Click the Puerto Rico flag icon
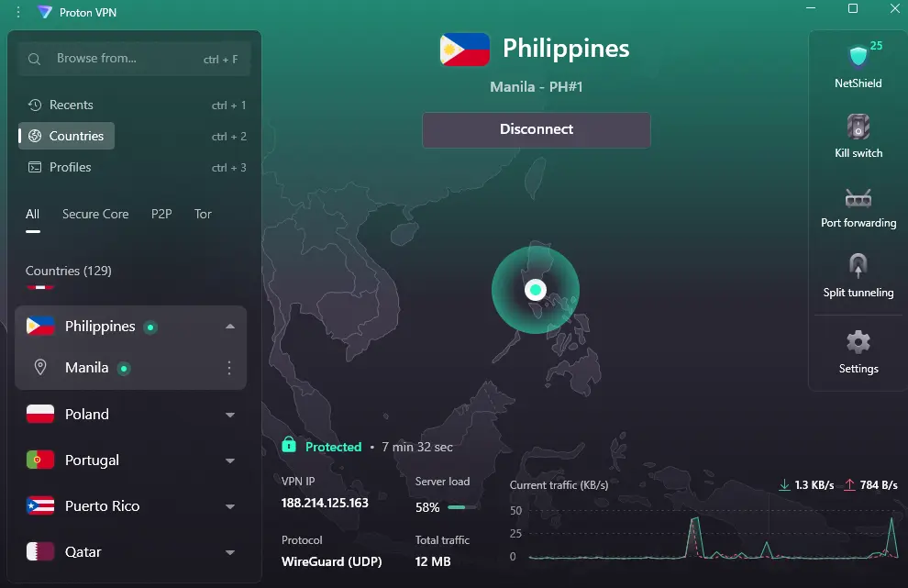This screenshot has height=588, width=908. point(40,505)
